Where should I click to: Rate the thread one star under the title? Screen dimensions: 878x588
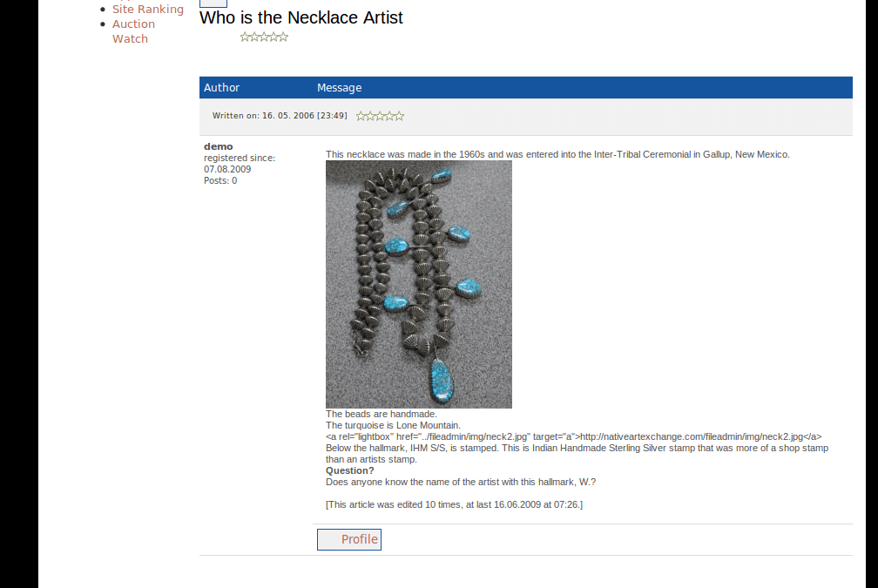[246, 37]
